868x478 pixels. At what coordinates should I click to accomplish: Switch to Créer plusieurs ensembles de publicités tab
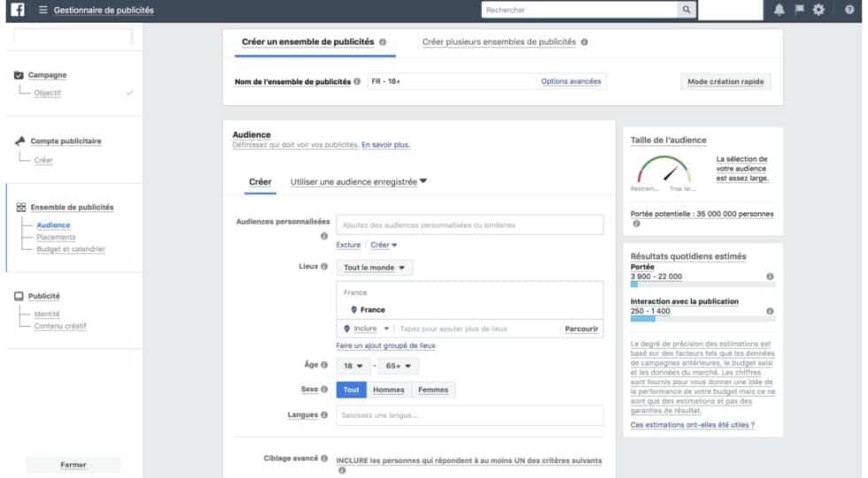point(499,42)
